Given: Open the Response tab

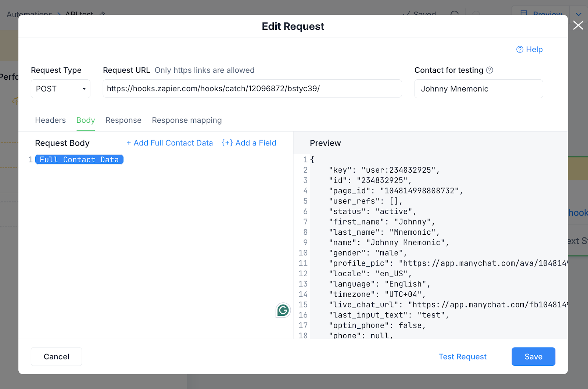Looking at the screenshot, I should pyautogui.click(x=123, y=120).
